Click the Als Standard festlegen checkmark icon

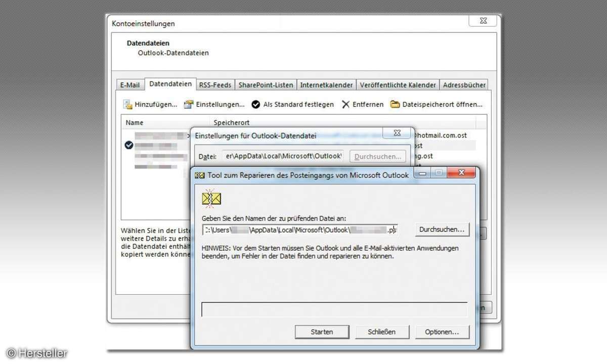[256, 105]
